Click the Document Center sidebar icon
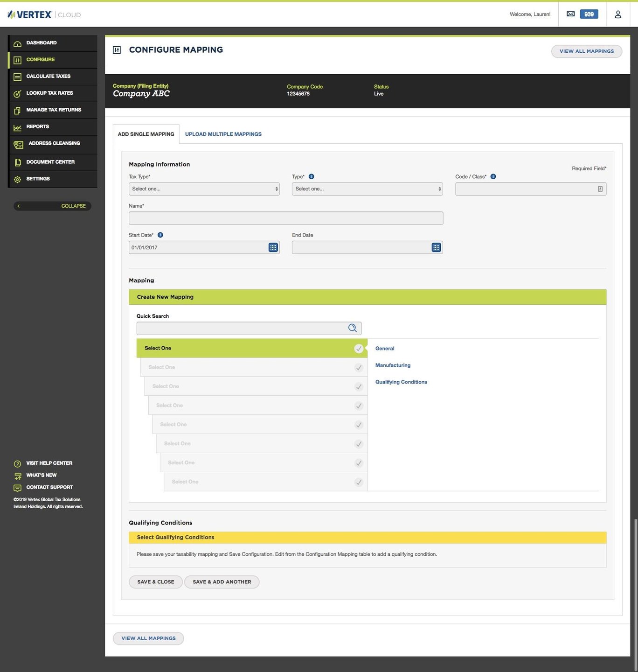The width and height of the screenshot is (638, 672). click(17, 162)
